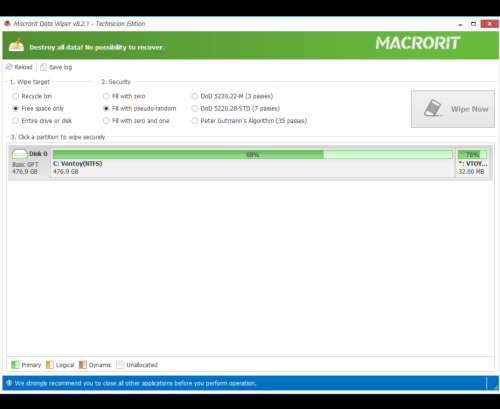The image size is (500, 409).
Task: Click the Reload toolbar icon
Action: [9, 67]
